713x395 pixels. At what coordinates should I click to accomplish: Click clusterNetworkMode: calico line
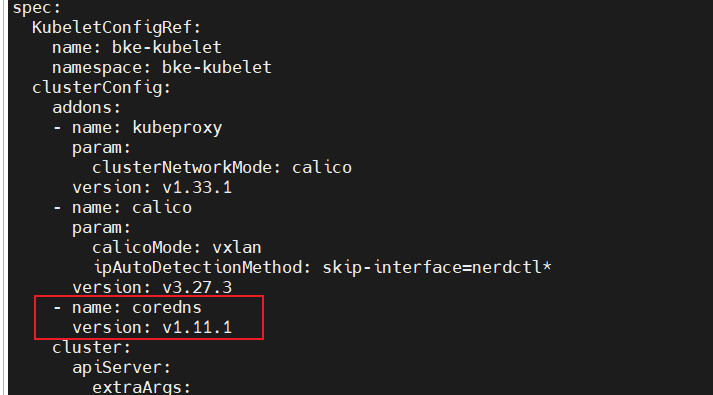point(222,168)
